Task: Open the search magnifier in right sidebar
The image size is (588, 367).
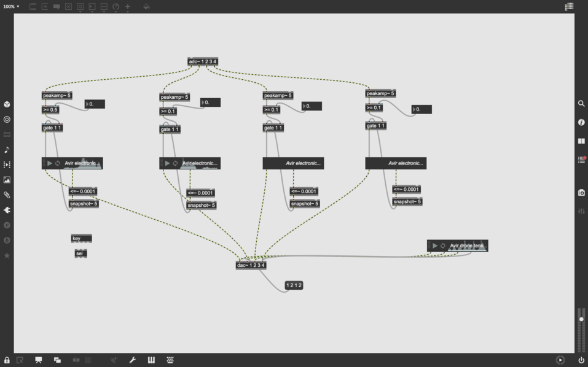Action: coord(581,104)
